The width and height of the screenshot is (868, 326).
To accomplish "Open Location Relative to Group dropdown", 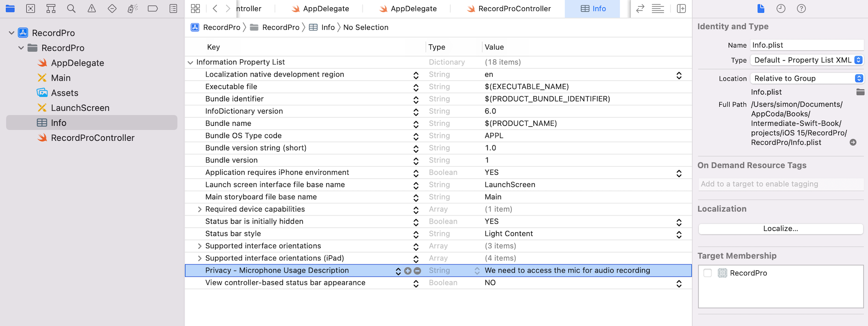I will point(807,78).
